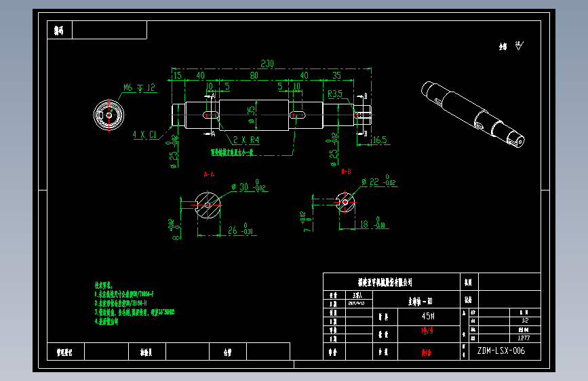Click the vertical "Ø 35" diameter on the shaft
This screenshot has width=588, height=381.
point(251,115)
